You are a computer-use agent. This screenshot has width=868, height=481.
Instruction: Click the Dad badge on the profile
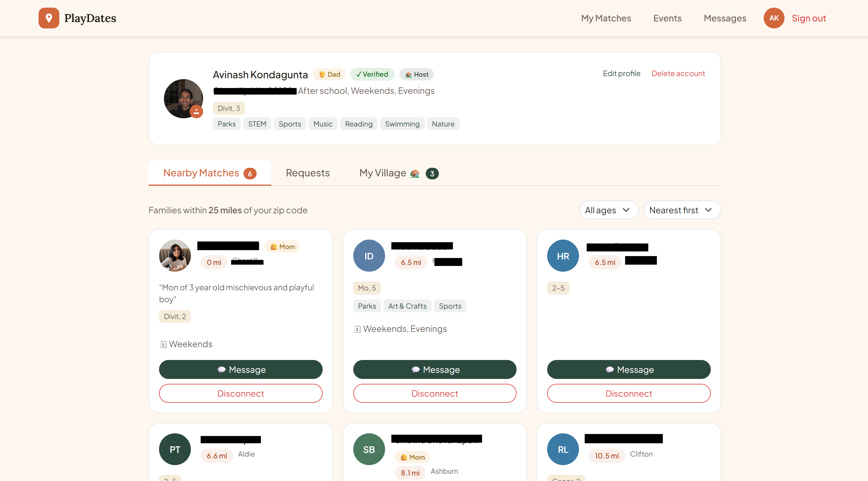click(329, 74)
